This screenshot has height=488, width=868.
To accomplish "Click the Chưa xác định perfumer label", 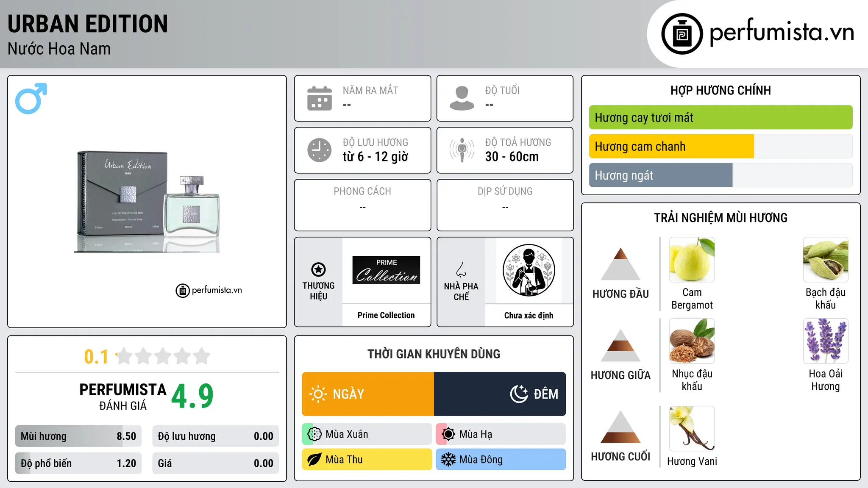I will tap(529, 315).
